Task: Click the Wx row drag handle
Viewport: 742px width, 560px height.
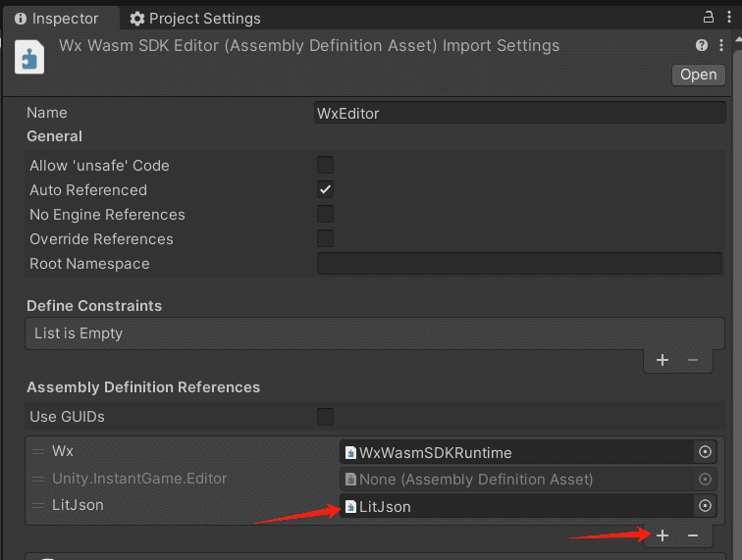Action: (38, 452)
